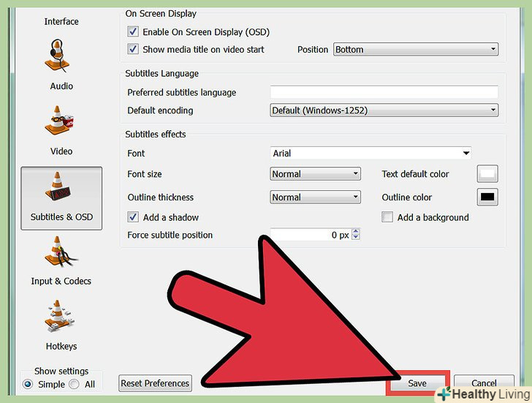Uncheck Add a shadow option
Screen dimensions: 532x403
(x=133, y=217)
